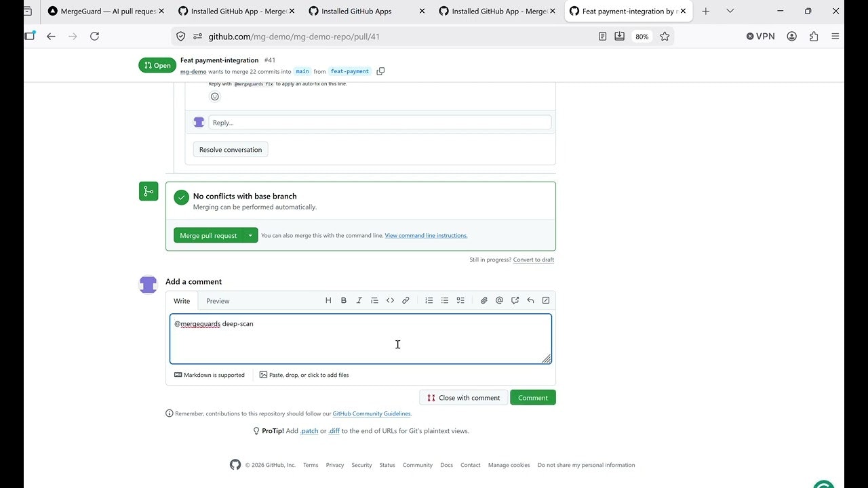868x488 pixels.
Task: Click inside the comment text area
Action: (361, 339)
